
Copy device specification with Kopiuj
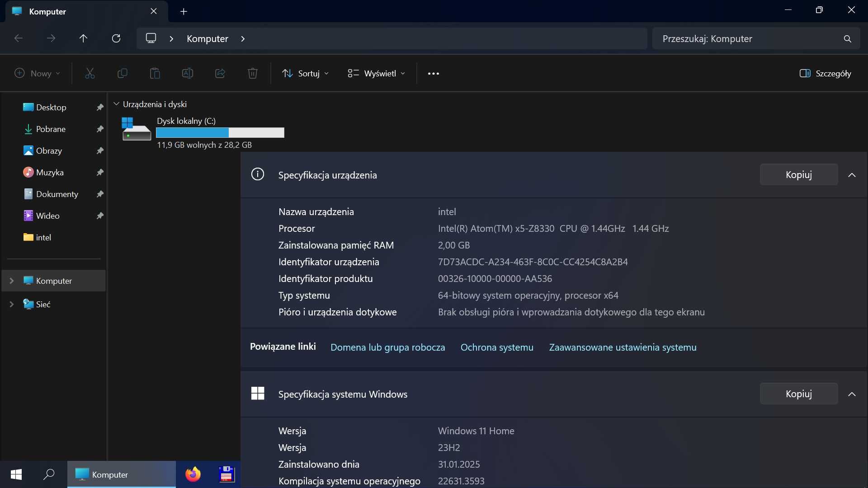(x=799, y=174)
